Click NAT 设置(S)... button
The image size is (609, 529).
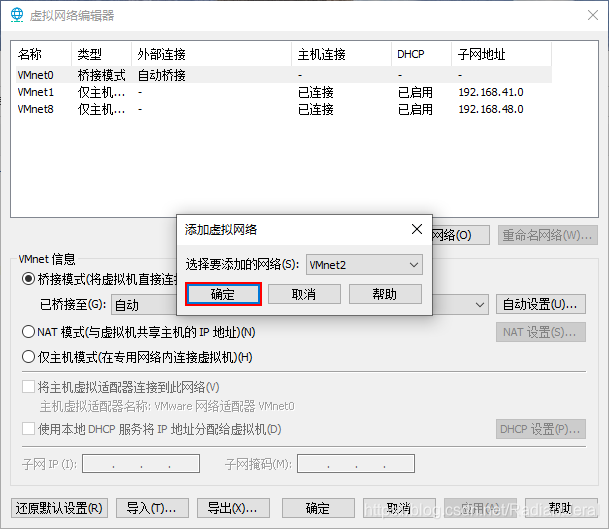pyautogui.click(x=541, y=332)
